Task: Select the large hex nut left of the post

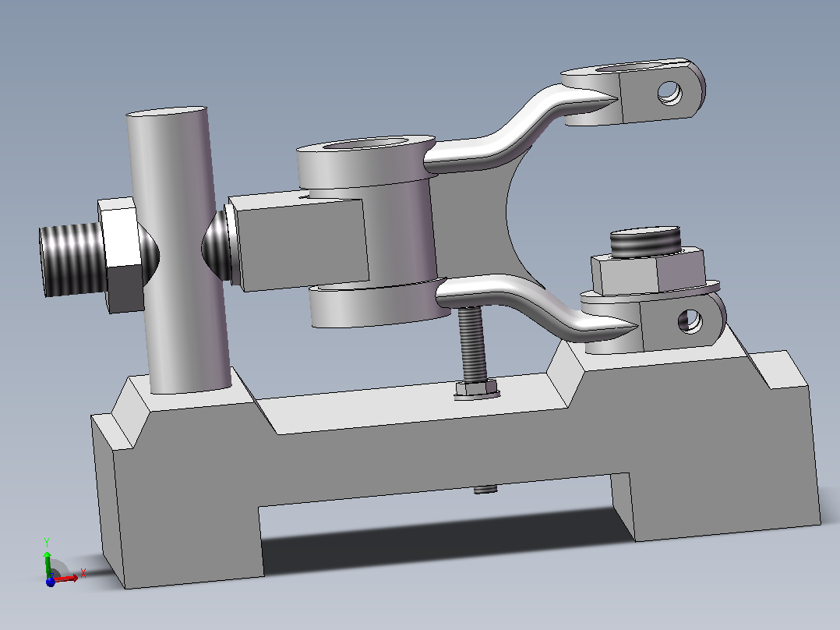Action: [x=122, y=255]
